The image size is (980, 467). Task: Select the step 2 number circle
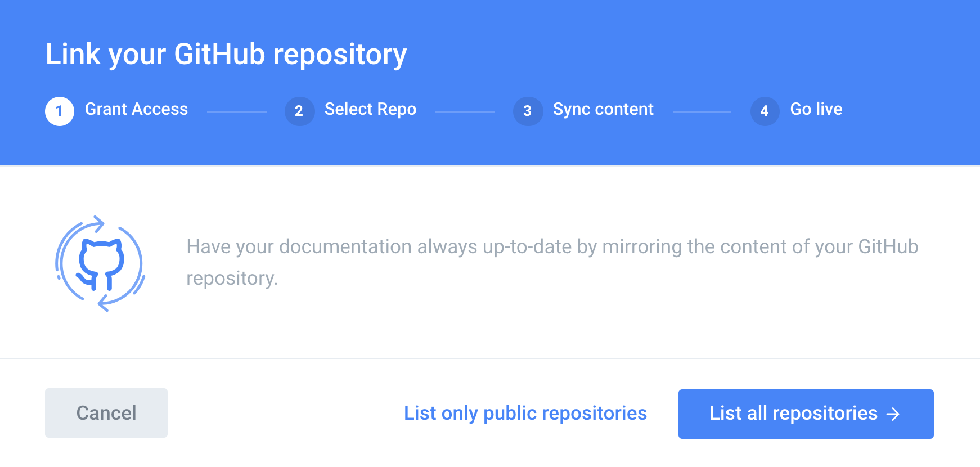[299, 111]
